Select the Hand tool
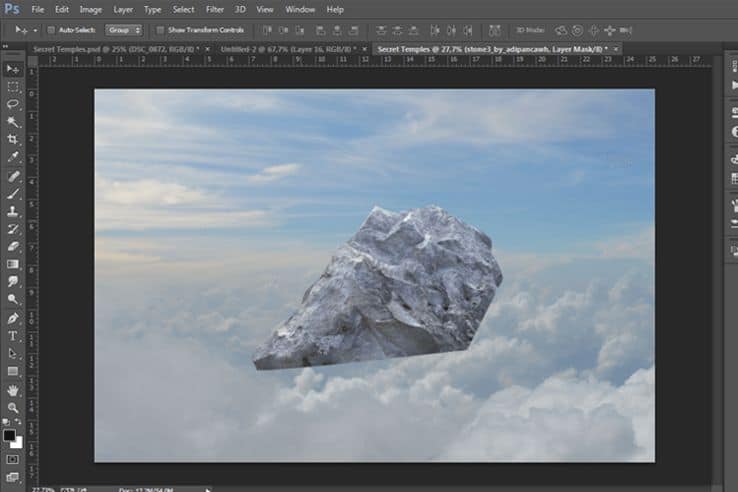The image size is (738, 492). tap(13, 390)
